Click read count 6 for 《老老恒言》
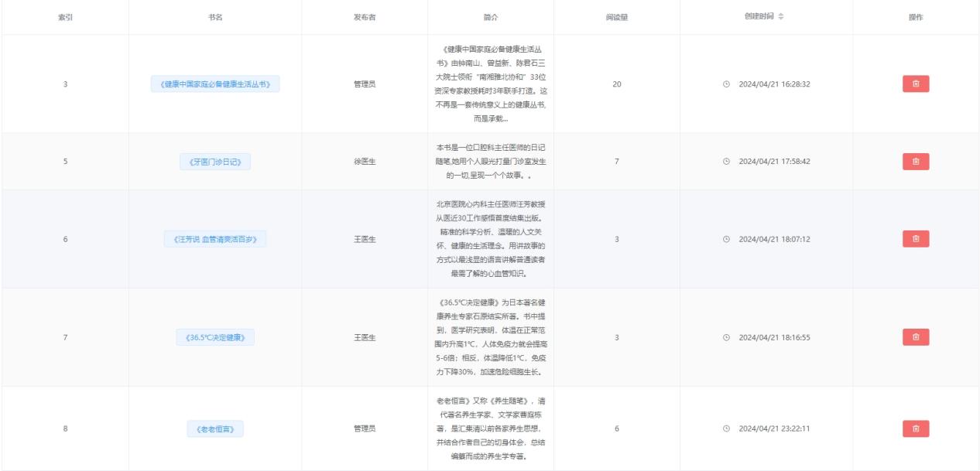This screenshot has width=980, height=471. [616, 428]
